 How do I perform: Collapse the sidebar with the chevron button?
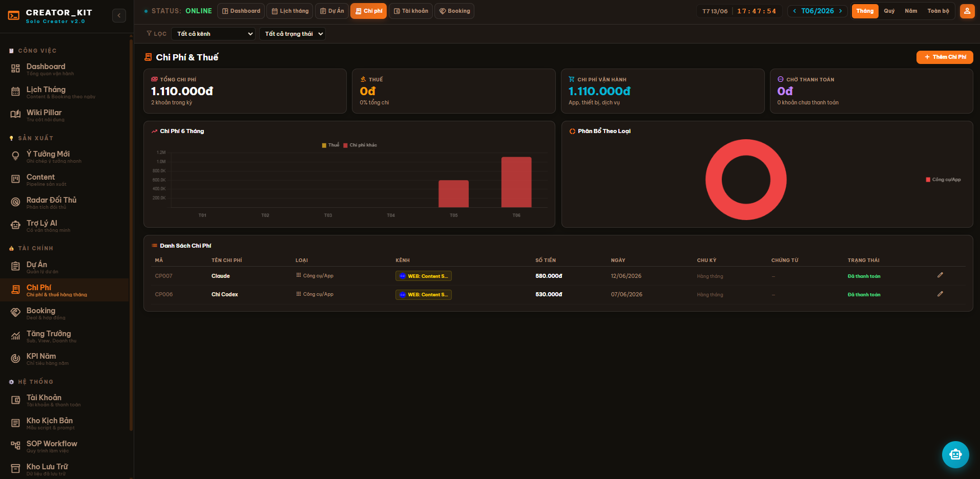click(119, 15)
